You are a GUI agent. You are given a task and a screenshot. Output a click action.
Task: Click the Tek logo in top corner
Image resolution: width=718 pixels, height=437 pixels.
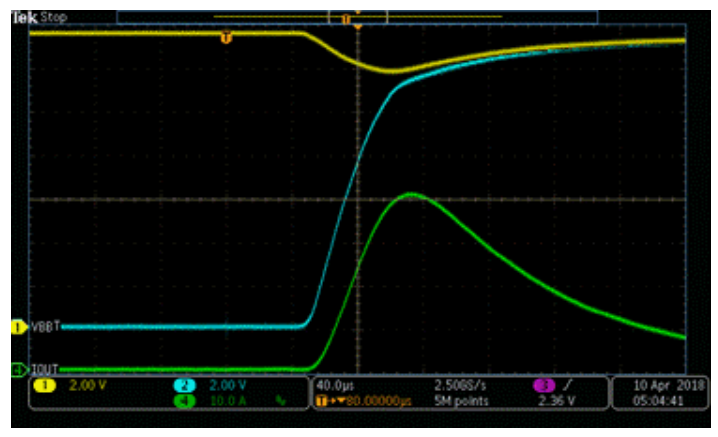24,17
